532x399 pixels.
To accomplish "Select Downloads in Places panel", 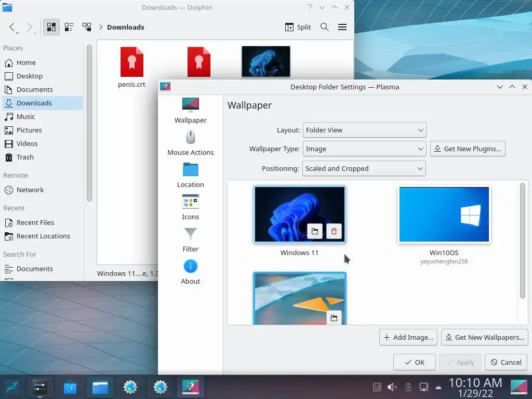I will [43, 103].
